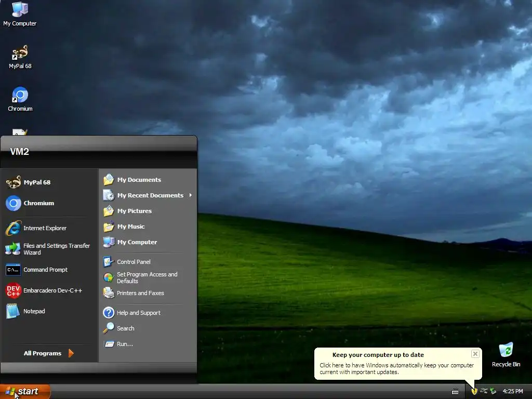The width and height of the screenshot is (532, 399).
Task: Close the update notification balloon
Action: [475, 354]
